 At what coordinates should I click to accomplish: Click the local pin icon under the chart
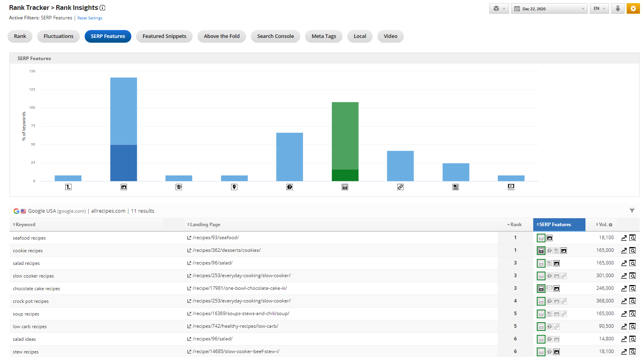click(x=234, y=187)
